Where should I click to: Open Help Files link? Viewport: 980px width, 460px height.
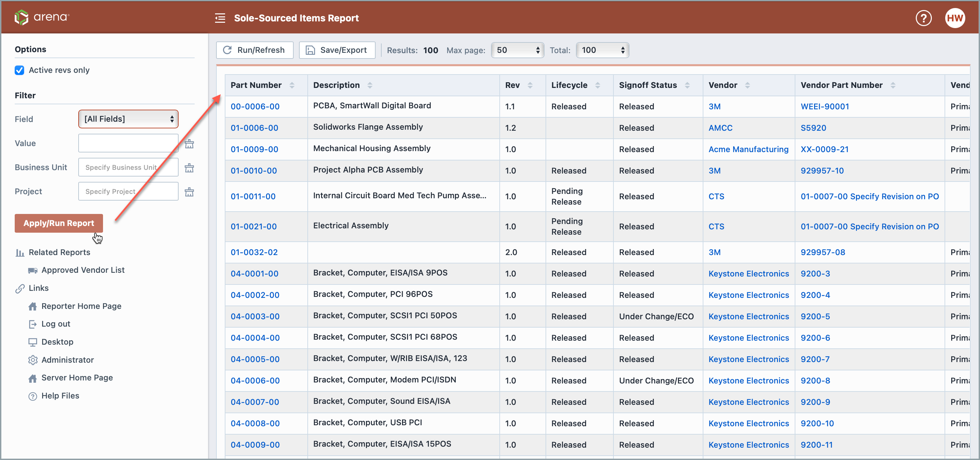click(61, 396)
